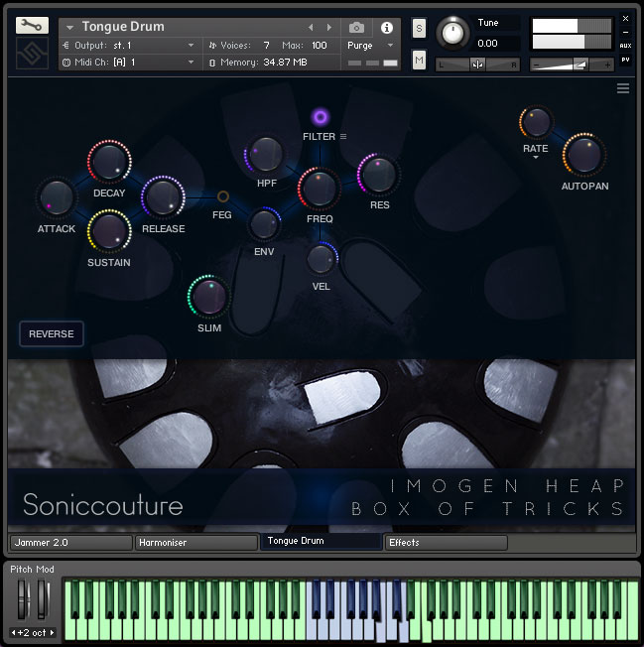Open instrument edit mode via wrench icon
This screenshot has width=644, height=647.
(32, 26)
